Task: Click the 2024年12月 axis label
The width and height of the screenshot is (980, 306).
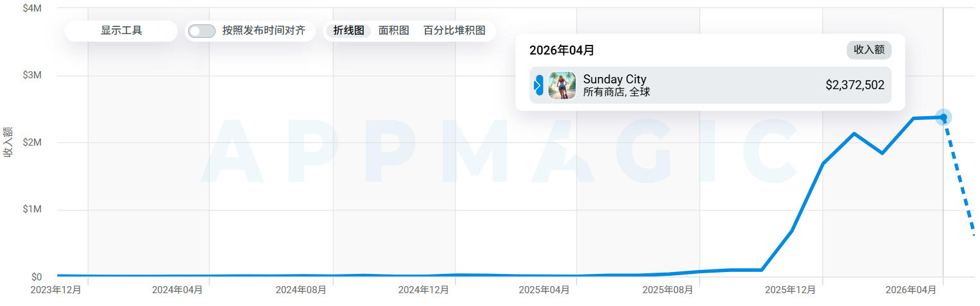Action: pyautogui.click(x=424, y=290)
